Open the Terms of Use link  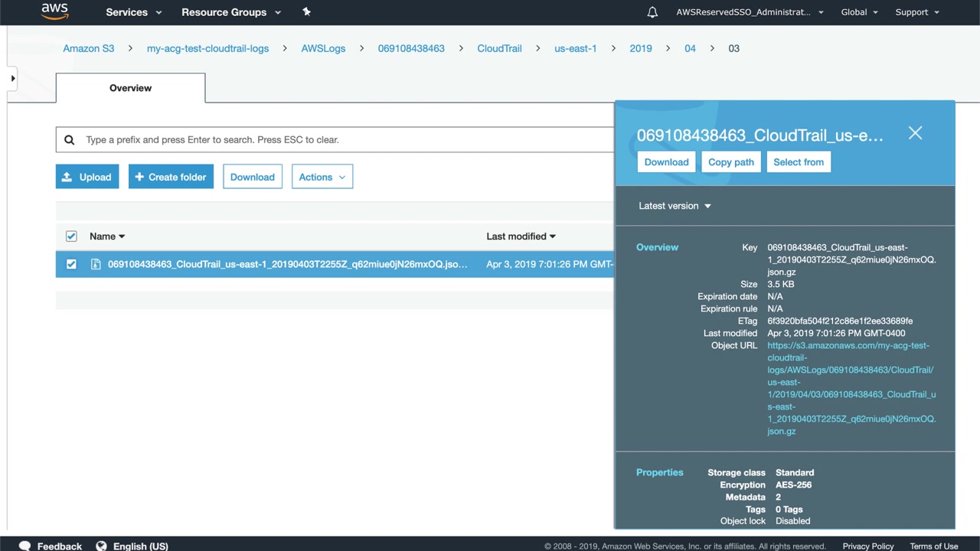pyautogui.click(x=934, y=546)
